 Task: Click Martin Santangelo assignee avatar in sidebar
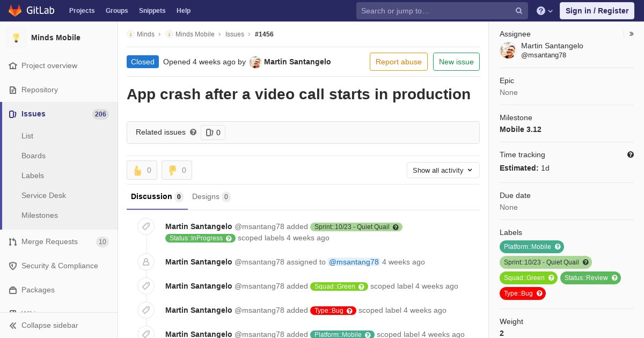(508, 50)
